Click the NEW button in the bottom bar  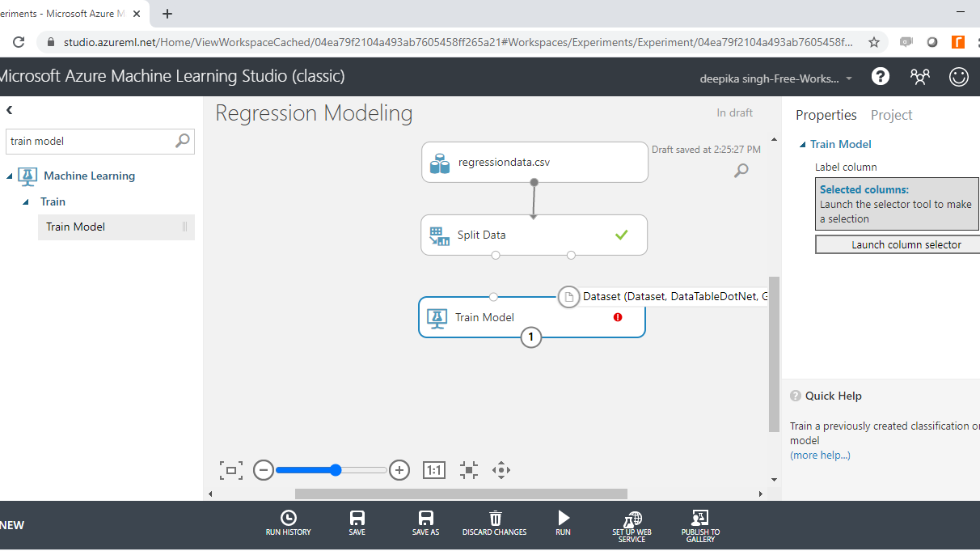pyautogui.click(x=12, y=525)
